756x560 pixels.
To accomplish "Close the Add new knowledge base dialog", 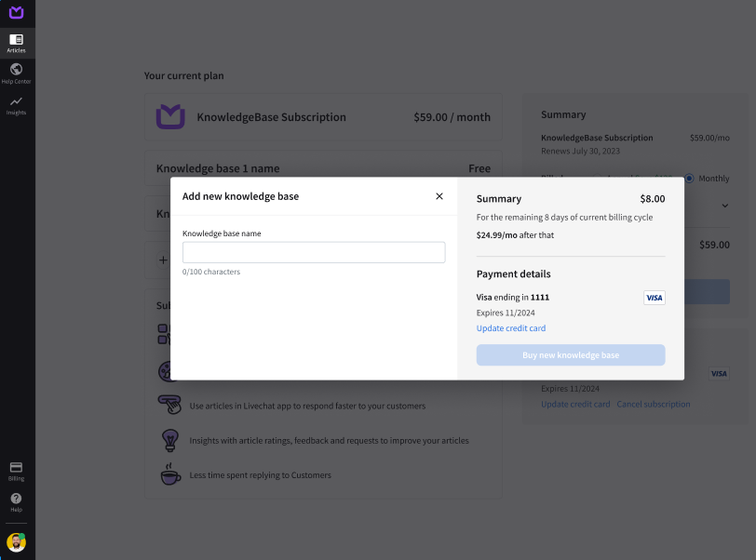I will (x=439, y=196).
